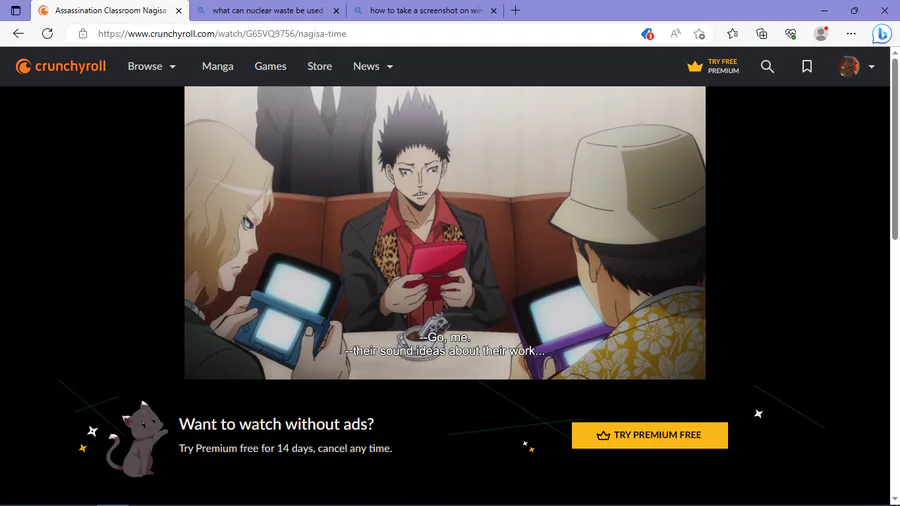
Task: Switch to screenshot how-to search tab
Action: 426,10
